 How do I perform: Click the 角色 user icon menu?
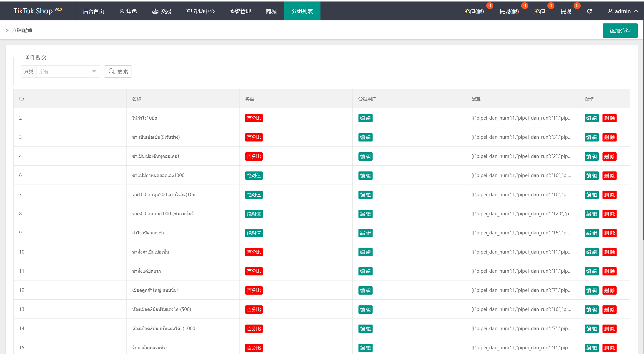128,11
